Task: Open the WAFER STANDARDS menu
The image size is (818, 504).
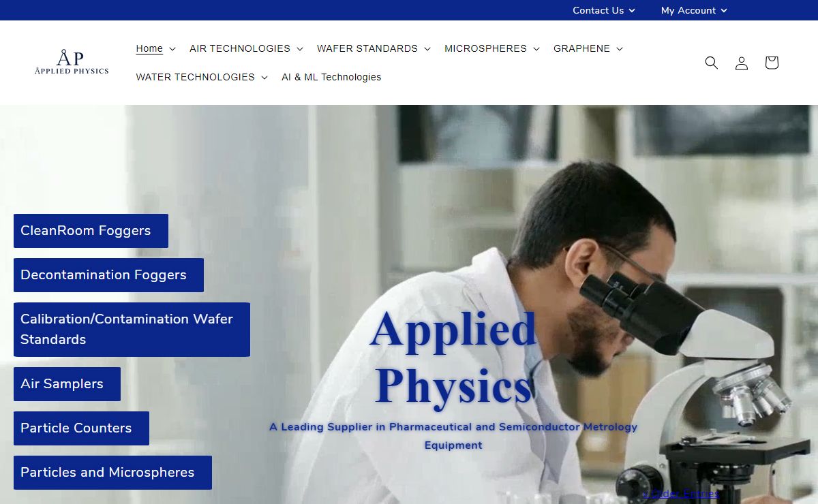Action: 374,48
